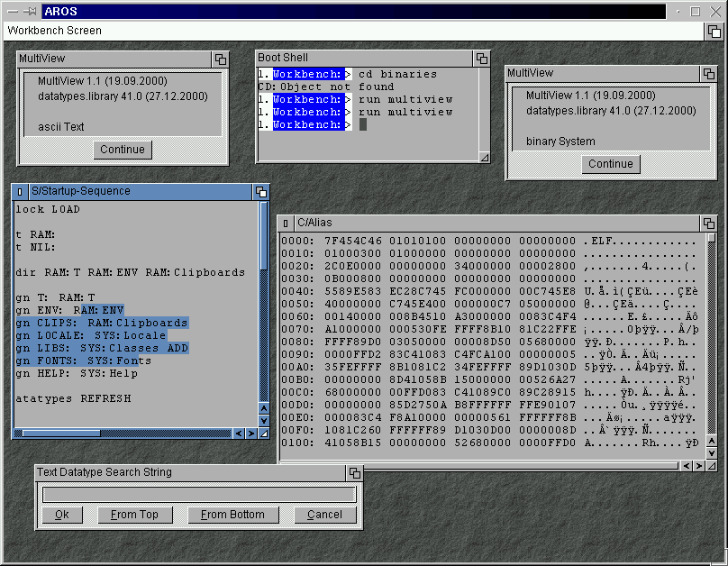Click the Workbench Screen depth gadget
Viewport: 728px width, 566px height.
(x=713, y=31)
